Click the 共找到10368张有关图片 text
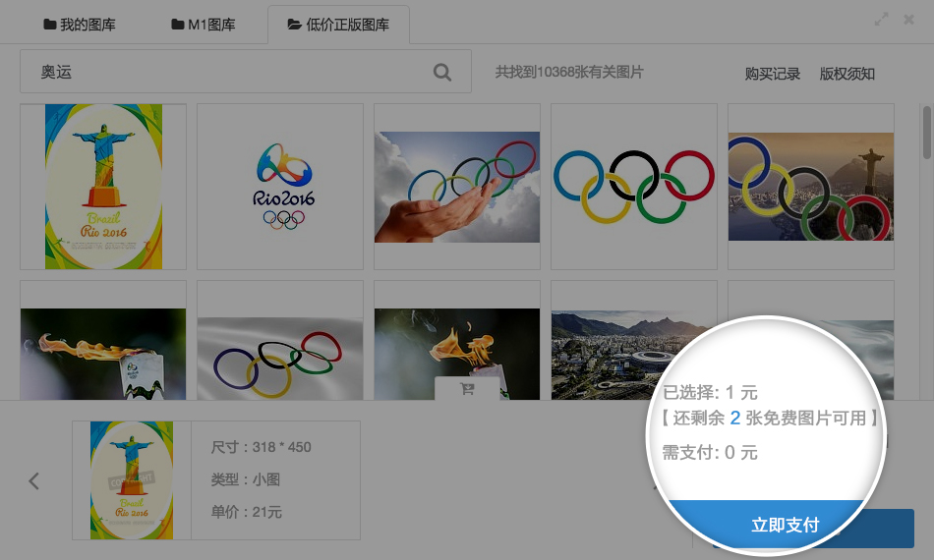Screen dimensions: 934x560 [569, 72]
